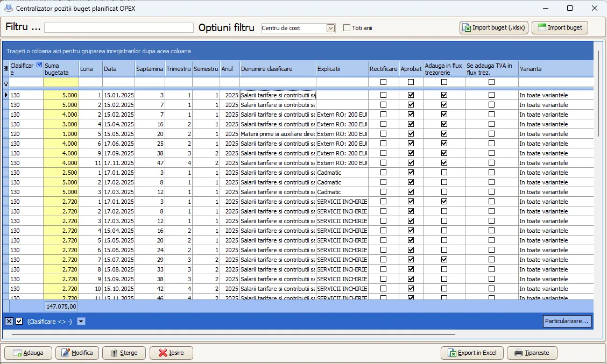The image size is (607, 364).
Task: Open the Centru de cost dropdown
Action: (330, 28)
